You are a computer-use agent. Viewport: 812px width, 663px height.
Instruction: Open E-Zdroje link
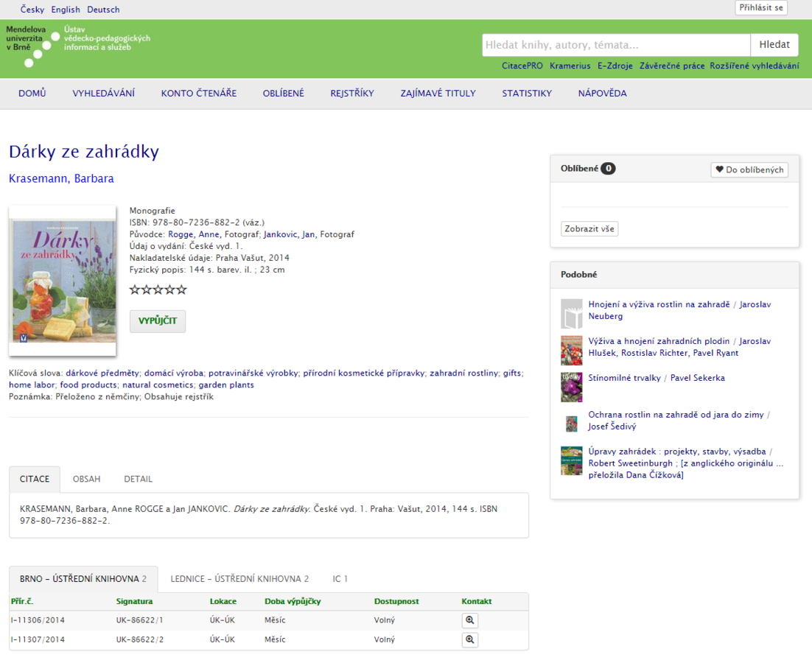pos(615,66)
